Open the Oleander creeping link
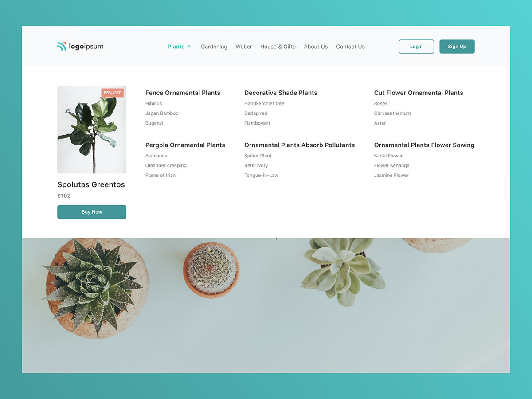532x399 pixels. pyautogui.click(x=166, y=166)
